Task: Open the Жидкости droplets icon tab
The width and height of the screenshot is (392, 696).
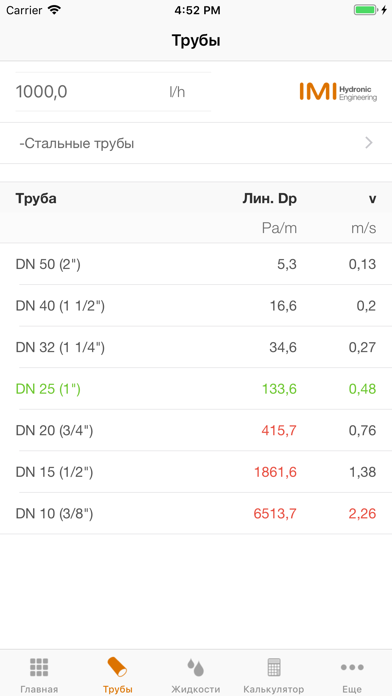Action: [196, 667]
